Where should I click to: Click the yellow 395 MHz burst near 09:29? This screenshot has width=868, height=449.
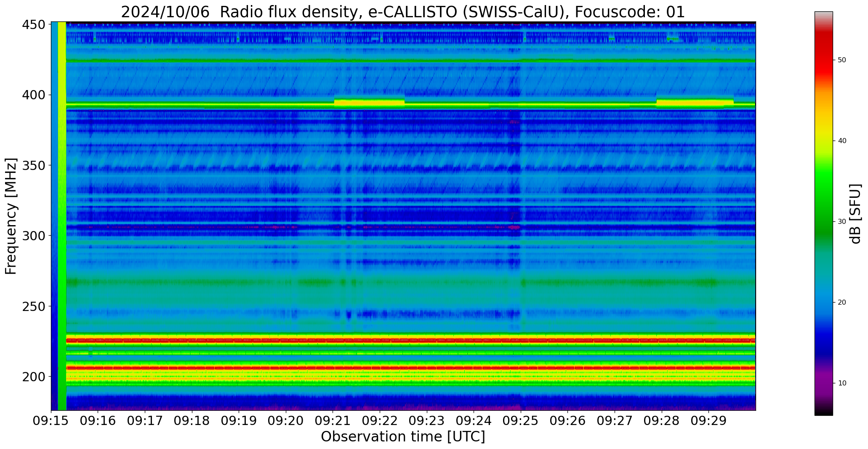click(x=695, y=102)
